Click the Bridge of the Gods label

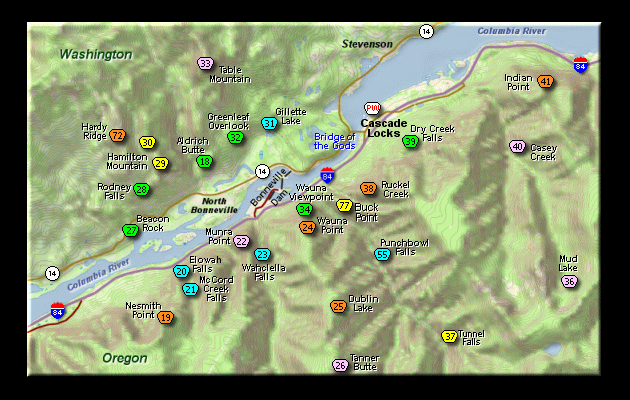[x=334, y=141]
